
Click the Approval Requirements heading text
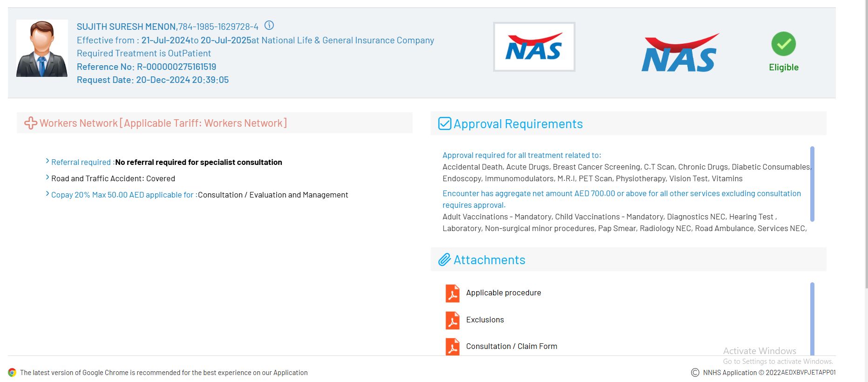pos(518,124)
